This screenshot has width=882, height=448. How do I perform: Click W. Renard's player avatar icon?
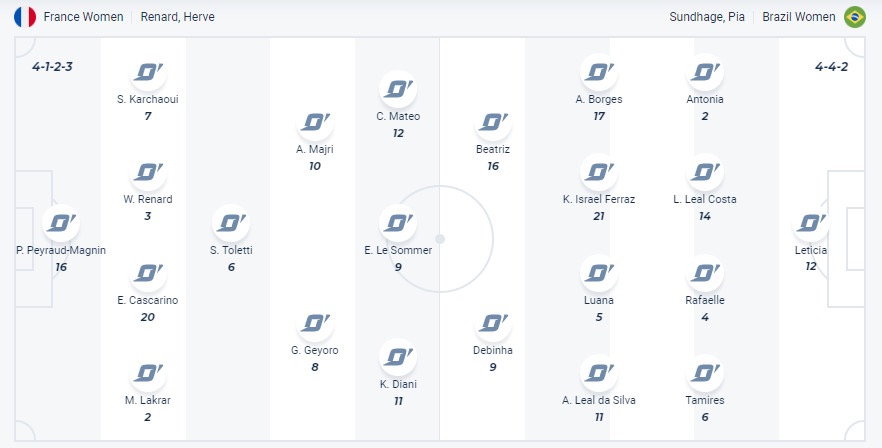(148, 172)
